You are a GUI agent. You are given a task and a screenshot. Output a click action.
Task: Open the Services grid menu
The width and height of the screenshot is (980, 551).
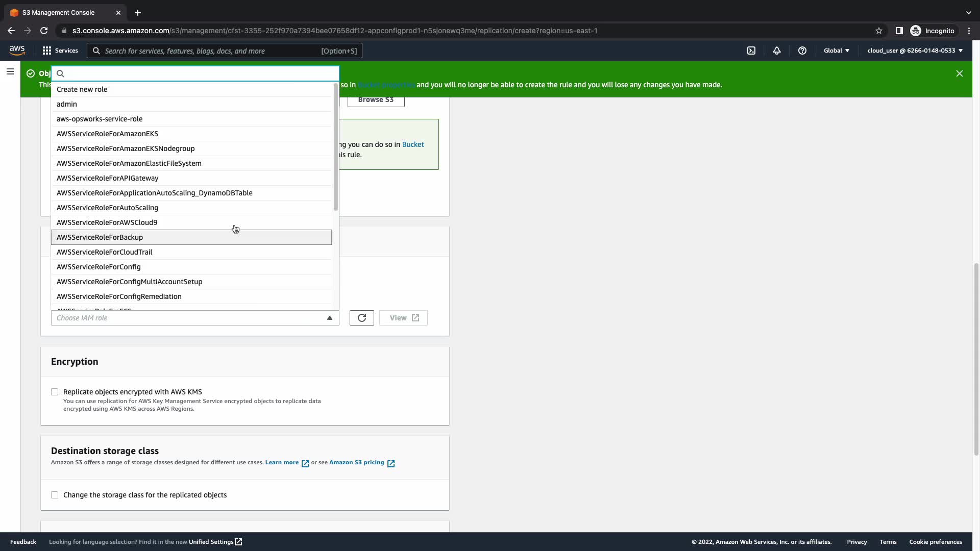click(60, 51)
